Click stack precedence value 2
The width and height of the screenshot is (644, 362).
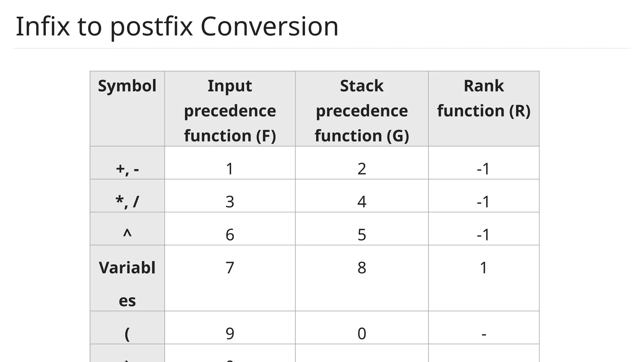[x=362, y=169]
